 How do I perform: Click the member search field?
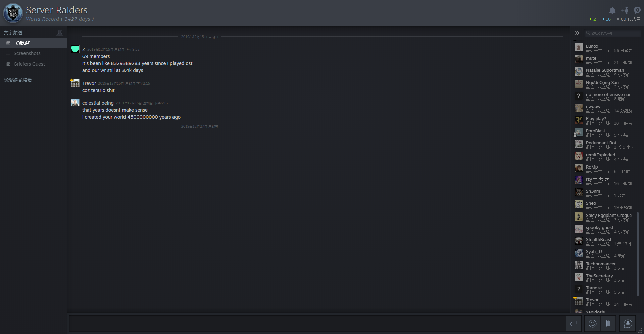pyautogui.click(x=612, y=33)
